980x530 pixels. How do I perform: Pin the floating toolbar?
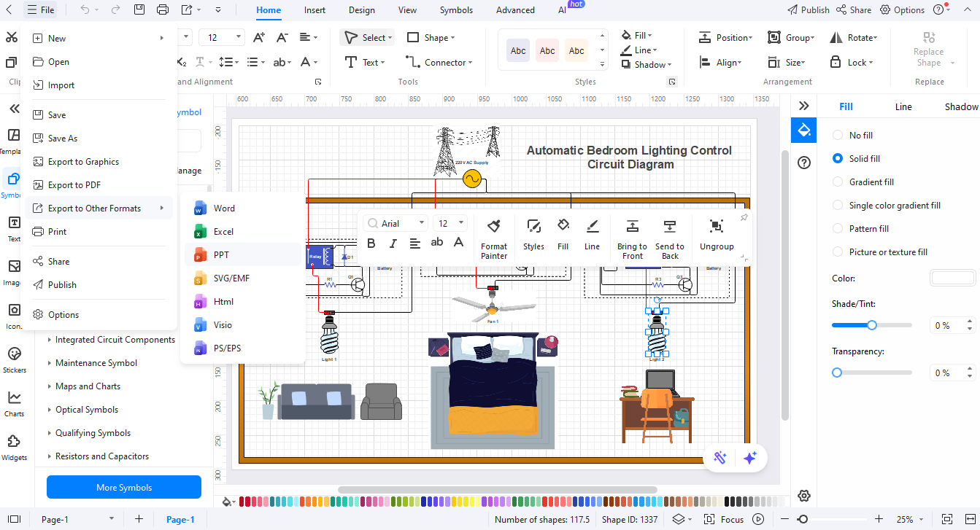click(744, 217)
